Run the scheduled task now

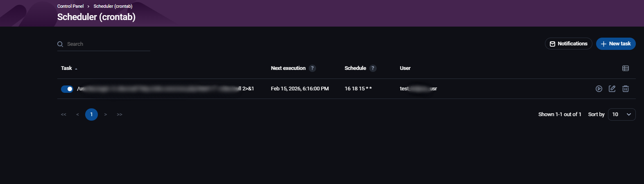coord(599,89)
